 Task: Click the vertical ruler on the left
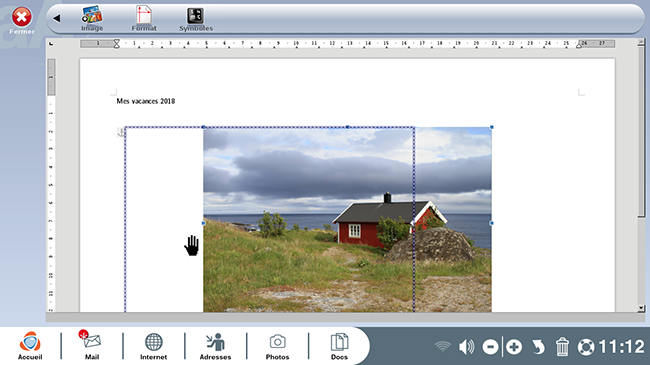pos(51,185)
